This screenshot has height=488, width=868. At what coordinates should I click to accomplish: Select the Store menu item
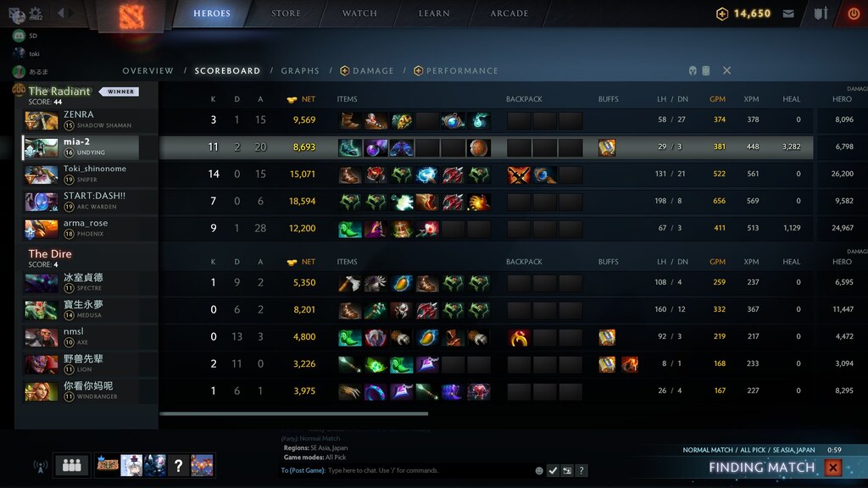[x=287, y=14]
